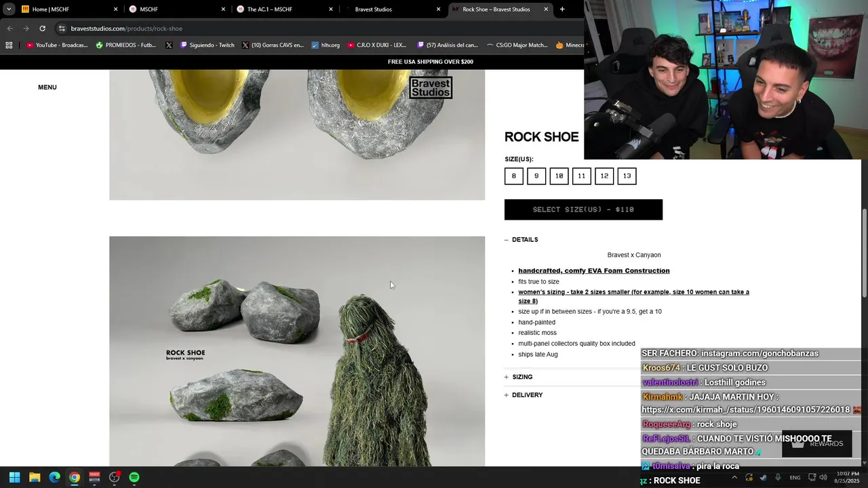Open Spotify from taskbar
The image size is (868, 488).
134,477
